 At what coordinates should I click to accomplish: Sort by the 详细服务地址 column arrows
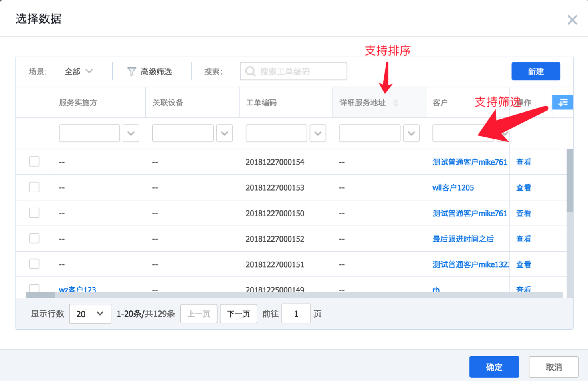coord(396,103)
